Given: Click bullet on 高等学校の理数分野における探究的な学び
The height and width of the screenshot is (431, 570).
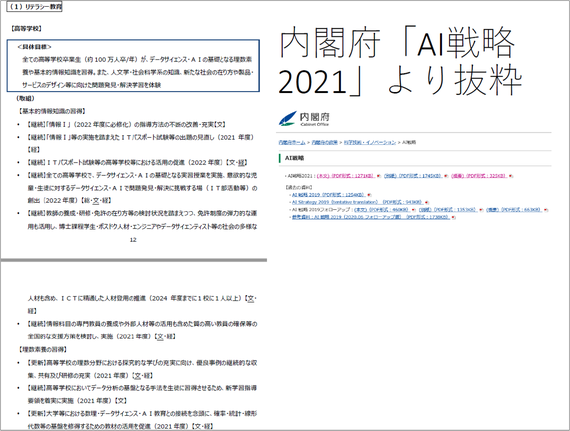Looking at the screenshot, I should tap(142, 369).
